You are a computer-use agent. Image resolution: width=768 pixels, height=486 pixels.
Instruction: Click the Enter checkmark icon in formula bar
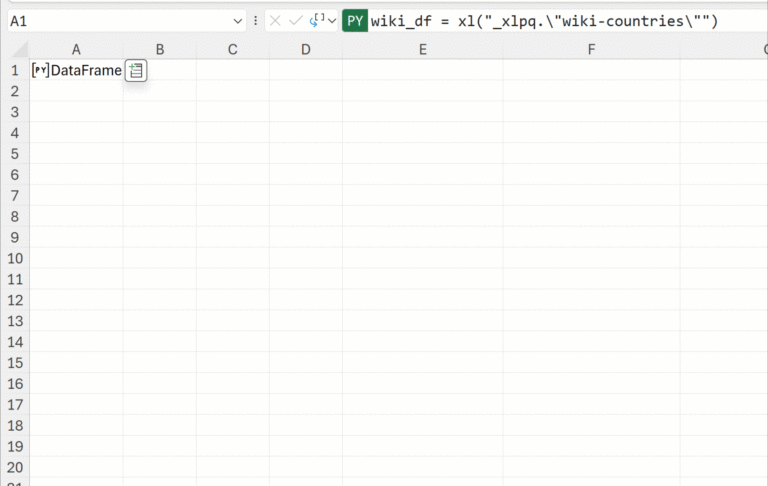coord(295,21)
